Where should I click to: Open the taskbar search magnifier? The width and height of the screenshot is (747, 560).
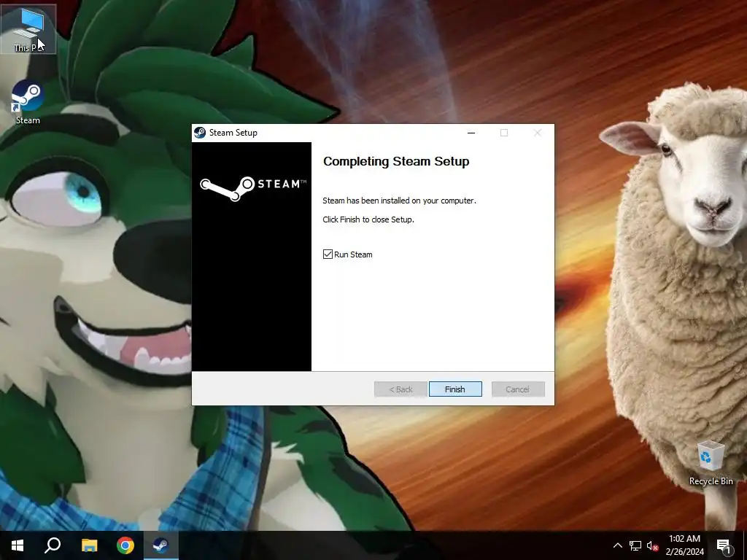pyautogui.click(x=53, y=545)
